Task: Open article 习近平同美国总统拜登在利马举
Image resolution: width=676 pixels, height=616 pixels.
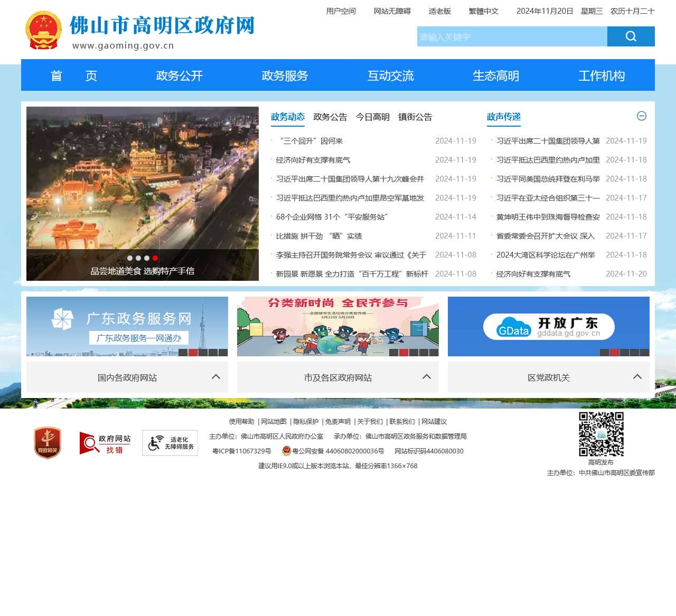Action: [x=548, y=179]
